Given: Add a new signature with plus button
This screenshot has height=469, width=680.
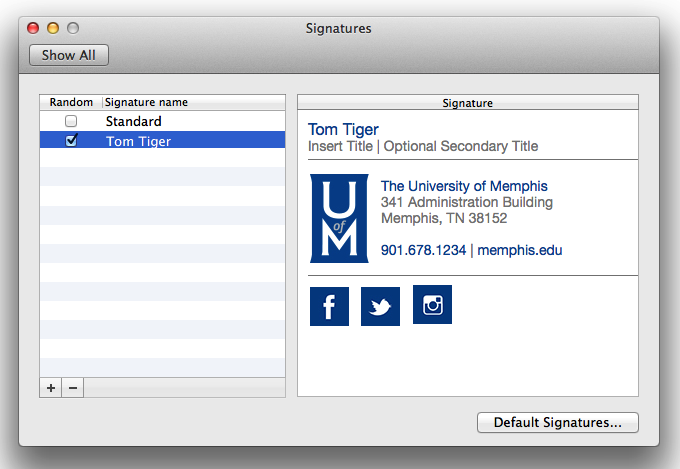Looking at the screenshot, I should coord(51,388).
